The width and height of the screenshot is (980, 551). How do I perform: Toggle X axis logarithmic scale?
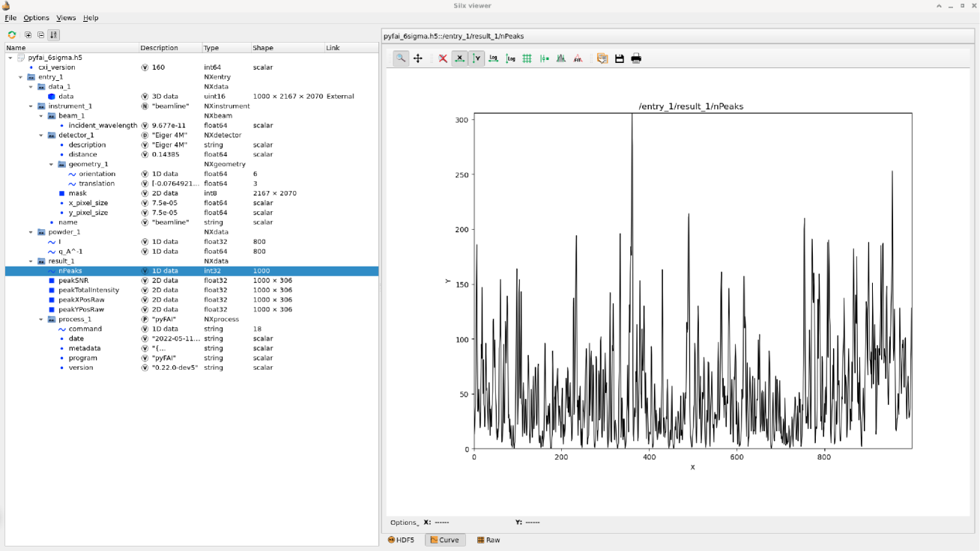[494, 58]
